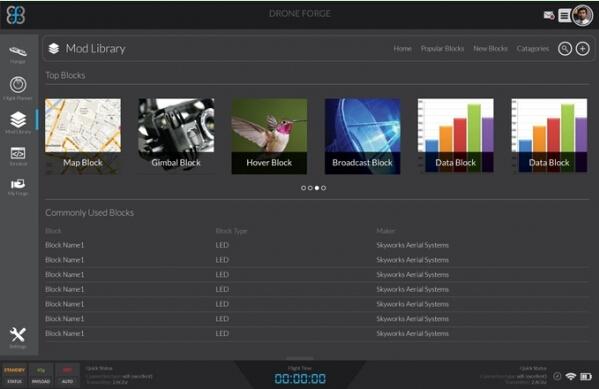599x389 pixels.
Task: Open the hamburger menu icon by the avatar
Action: point(564,16)
